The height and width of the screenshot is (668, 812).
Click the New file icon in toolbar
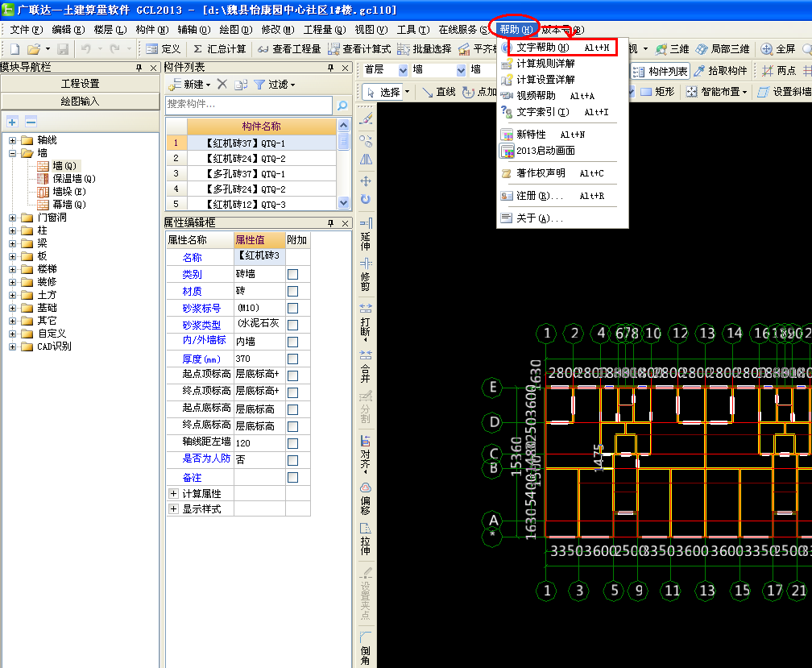click(15, 49)
